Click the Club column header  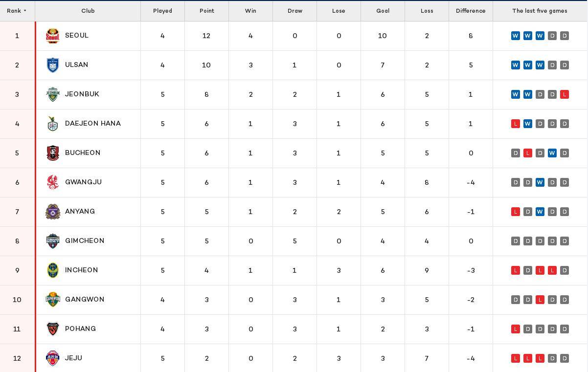88,11
